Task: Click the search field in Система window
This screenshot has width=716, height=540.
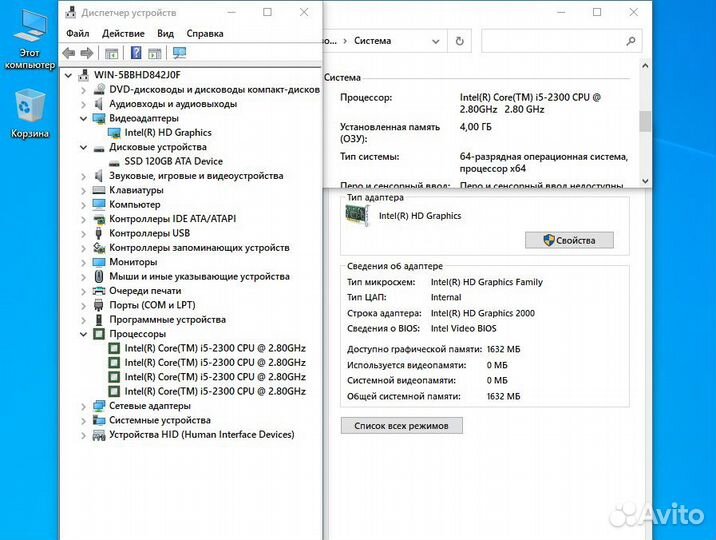Action: coord(561,42)
